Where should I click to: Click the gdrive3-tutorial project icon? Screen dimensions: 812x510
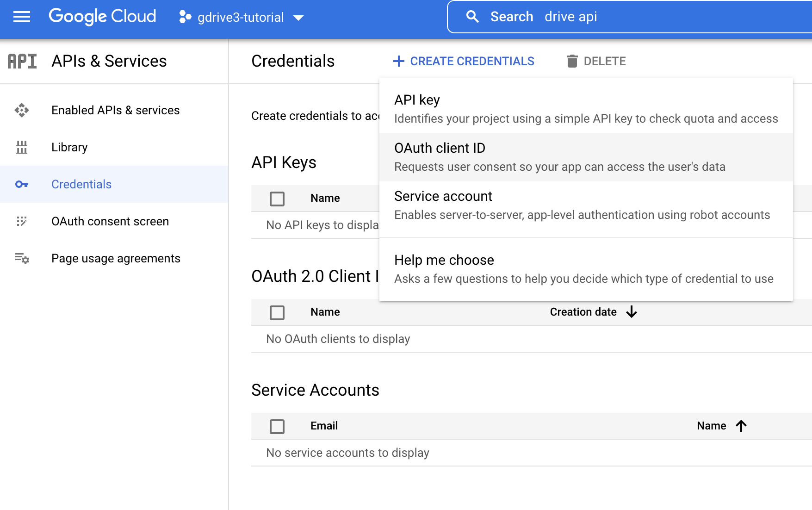click(185, 17)
